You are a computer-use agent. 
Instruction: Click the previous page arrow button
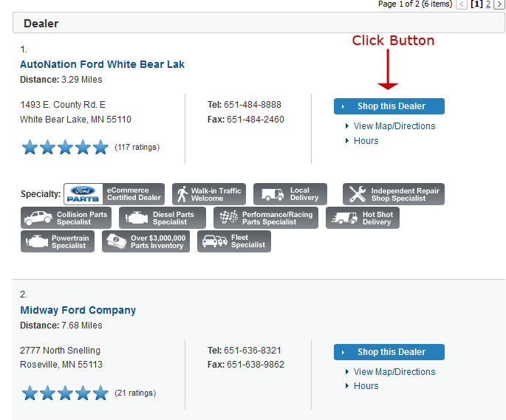(462, 4)
